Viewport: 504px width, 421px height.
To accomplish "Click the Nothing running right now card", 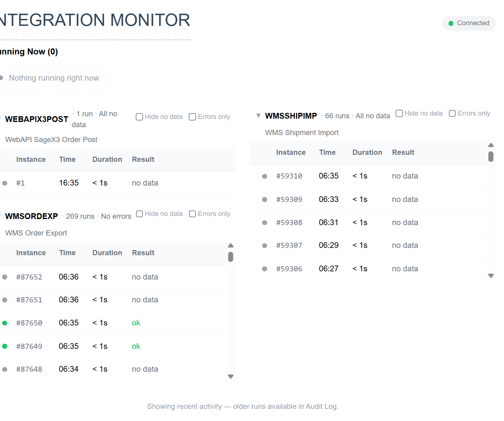I will tap(53, 78).
